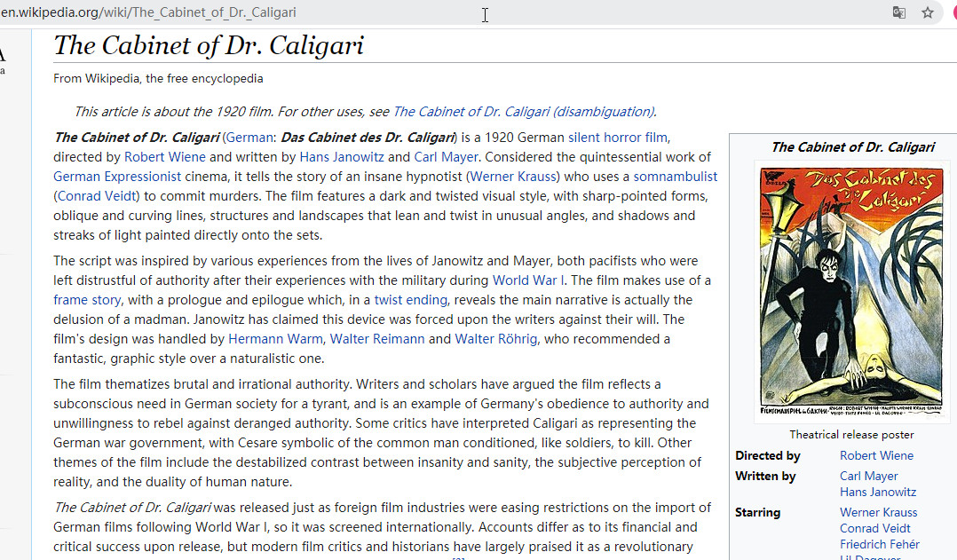Open the Caligari disambiguation link

[524, 112]
